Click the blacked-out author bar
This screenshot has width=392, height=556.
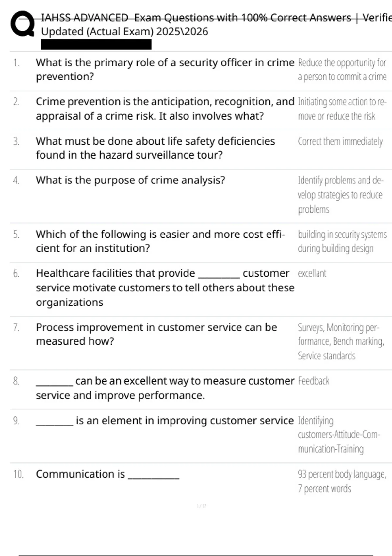pyautogui.click(x=96, y=44)
